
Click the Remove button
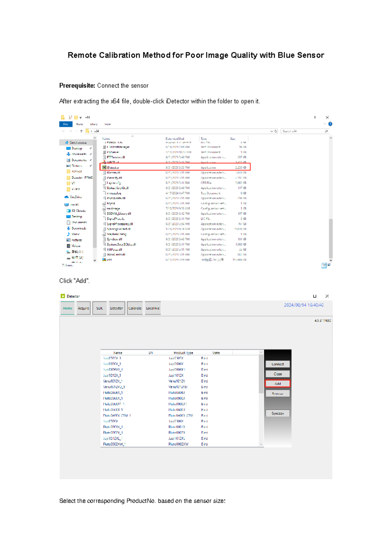[278, 394]
